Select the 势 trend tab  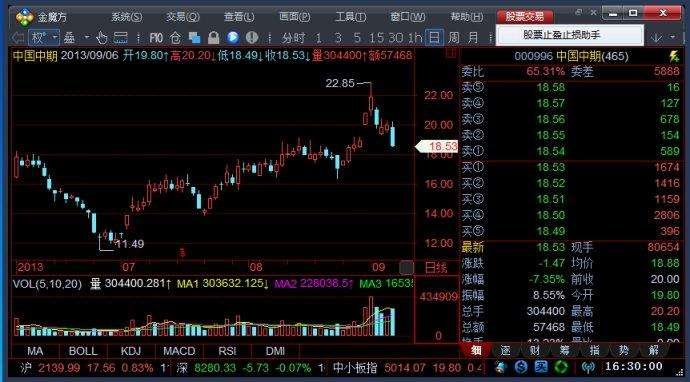point(624,350)
